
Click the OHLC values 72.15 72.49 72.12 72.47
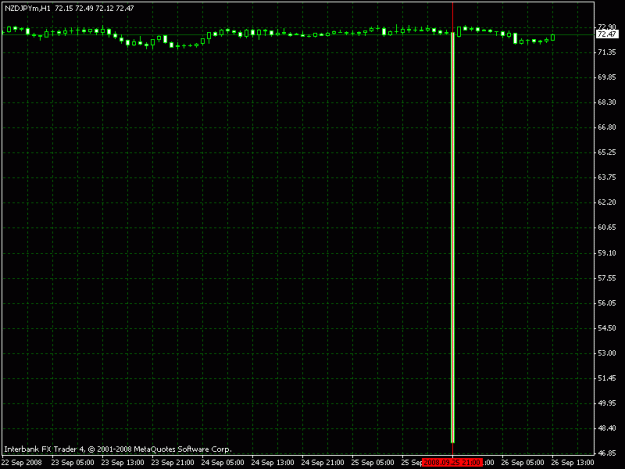pos(94,8)
